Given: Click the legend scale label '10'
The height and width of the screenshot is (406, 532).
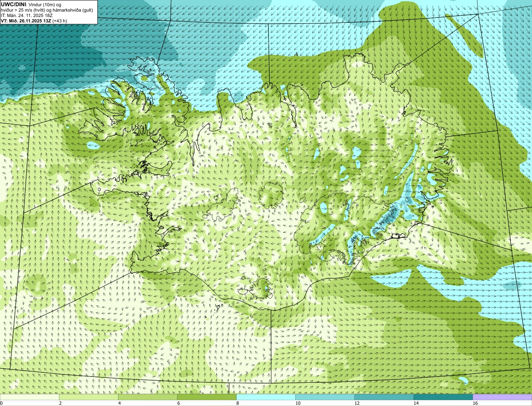Looking at the screenshot, I should tap(298, 403).
